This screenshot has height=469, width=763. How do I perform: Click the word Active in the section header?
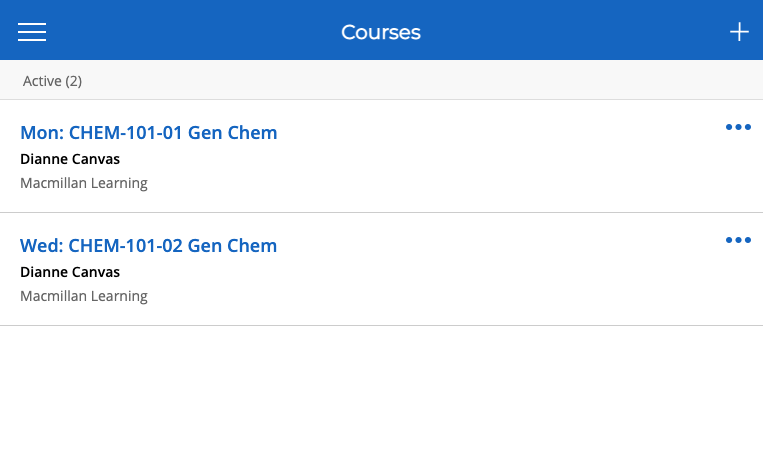42,81
